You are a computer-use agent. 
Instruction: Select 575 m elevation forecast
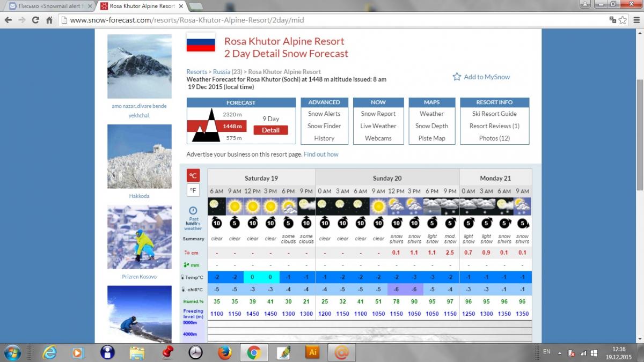233,138
